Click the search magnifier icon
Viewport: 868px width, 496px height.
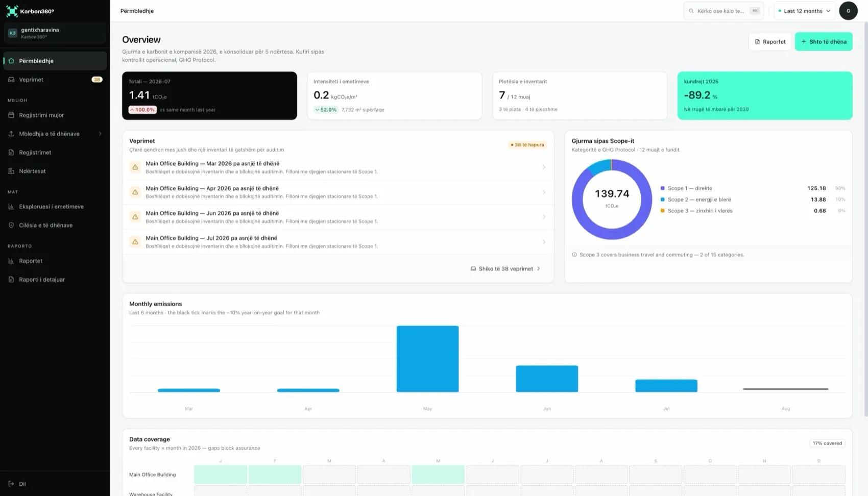click(x=691, y=11)
